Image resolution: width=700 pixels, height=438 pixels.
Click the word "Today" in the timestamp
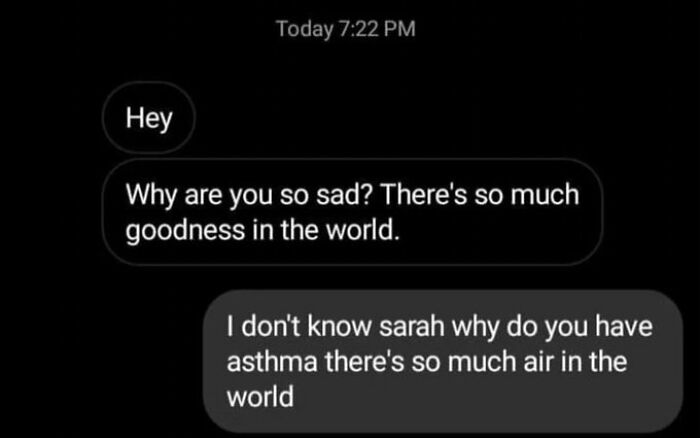click(305, 30)
